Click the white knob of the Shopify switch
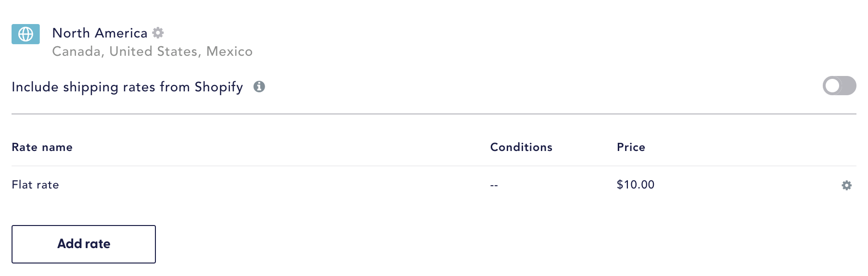Image resolution: width=868 pixels, height=276 pixels. (x=832, y=86)
